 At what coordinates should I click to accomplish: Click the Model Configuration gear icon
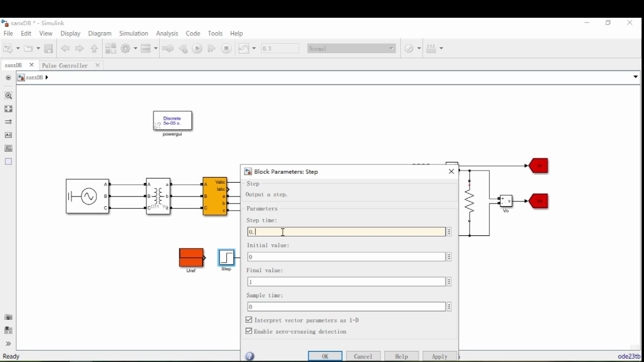click(x=125, y=49)
